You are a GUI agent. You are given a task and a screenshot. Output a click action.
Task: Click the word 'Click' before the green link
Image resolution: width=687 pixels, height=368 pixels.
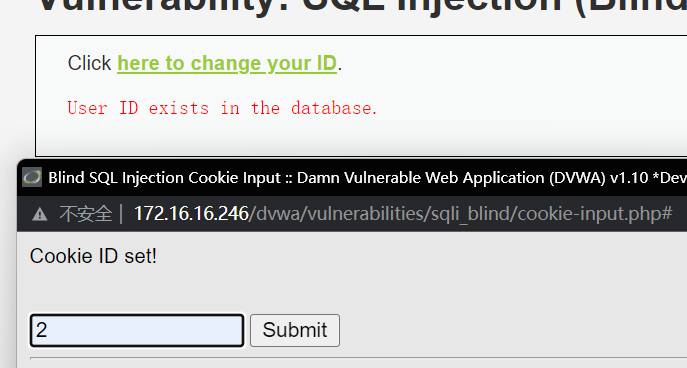(x=89, y=64)
